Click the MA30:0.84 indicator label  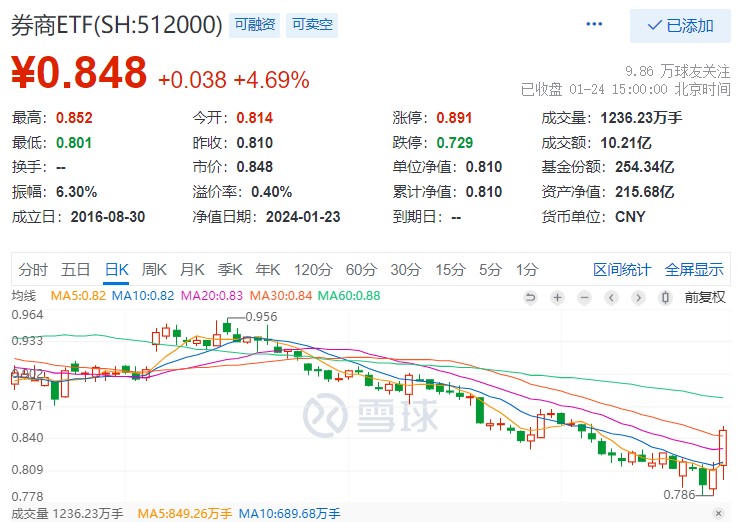[x=281, y=296]
